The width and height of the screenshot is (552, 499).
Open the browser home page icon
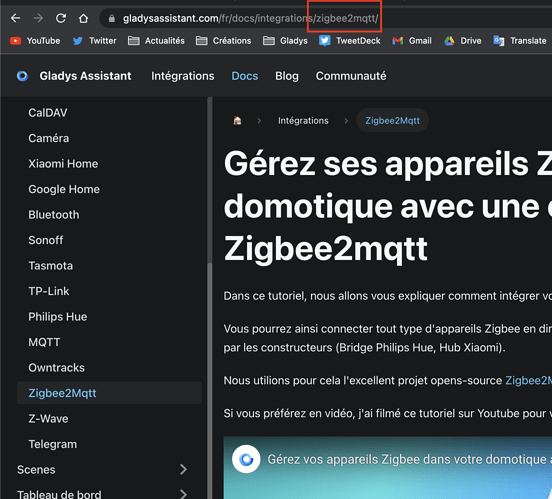click(x=83, y=18)
